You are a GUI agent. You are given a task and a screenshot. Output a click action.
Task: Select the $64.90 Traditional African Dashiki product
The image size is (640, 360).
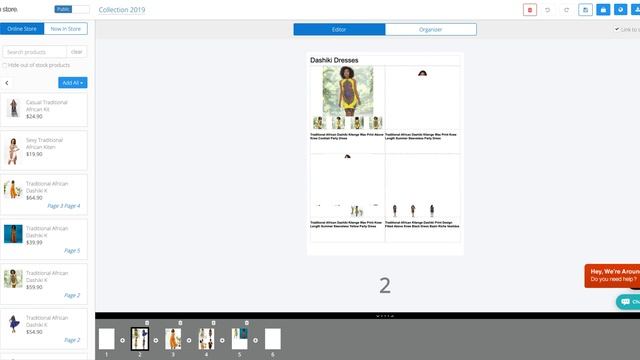pos(44,194)
